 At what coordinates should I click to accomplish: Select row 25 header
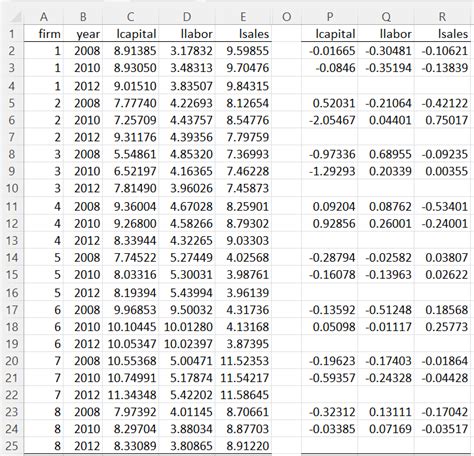tap(12, 446)
